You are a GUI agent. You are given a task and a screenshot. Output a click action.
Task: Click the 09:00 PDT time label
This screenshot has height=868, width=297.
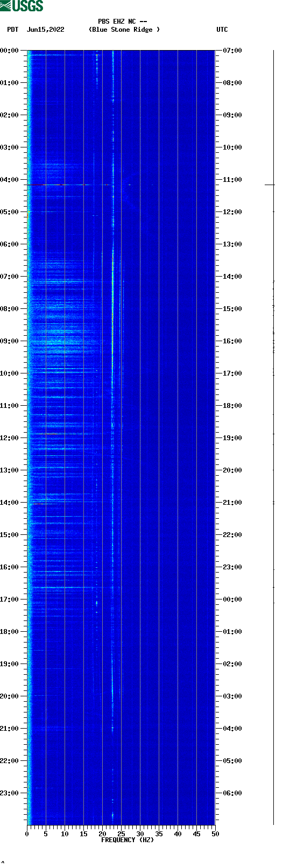9,341
